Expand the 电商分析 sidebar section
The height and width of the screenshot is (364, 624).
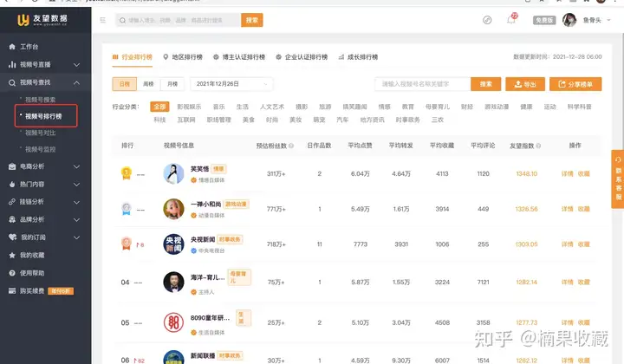[x=77, y=166]
